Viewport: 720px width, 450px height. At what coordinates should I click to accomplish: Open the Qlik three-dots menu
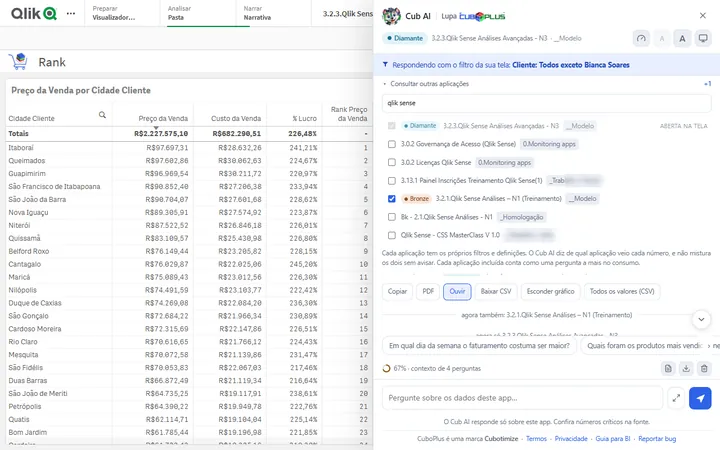pos(71,14)
